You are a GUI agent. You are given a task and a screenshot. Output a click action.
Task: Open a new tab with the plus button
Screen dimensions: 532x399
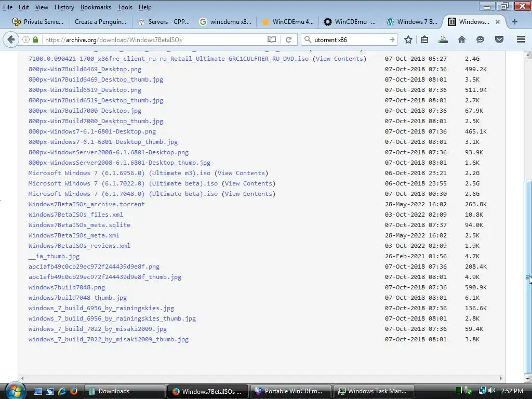515,22
